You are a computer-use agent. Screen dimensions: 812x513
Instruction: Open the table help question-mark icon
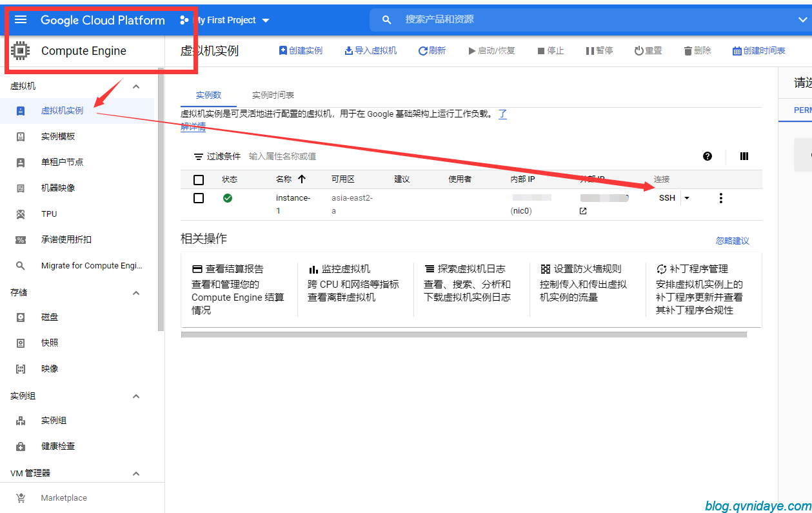pyautogui.click(x=708, y=156)
